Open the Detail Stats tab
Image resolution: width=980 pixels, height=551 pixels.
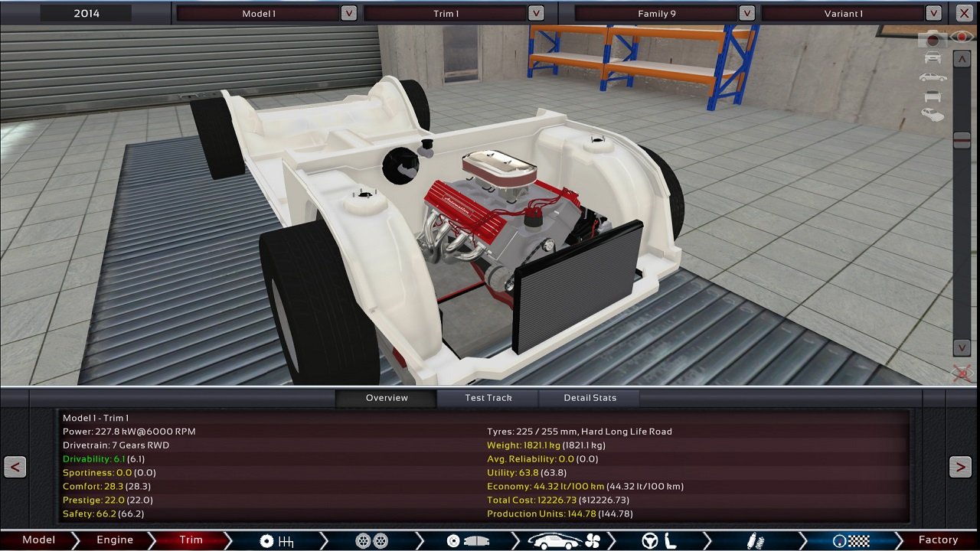pyautogui.click(x=590, y=398)
